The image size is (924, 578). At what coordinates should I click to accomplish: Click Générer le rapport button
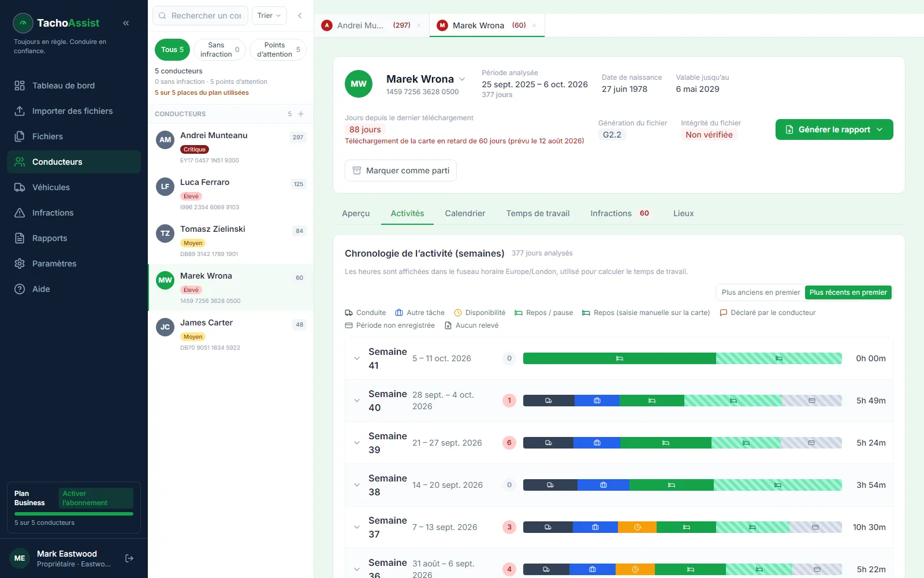pos(834,129)
